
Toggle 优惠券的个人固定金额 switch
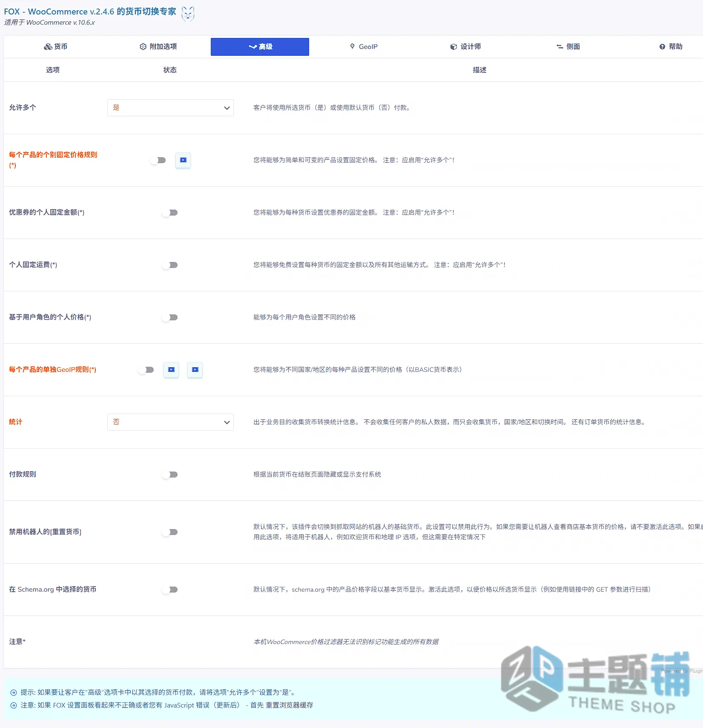(x=170, y=213)
